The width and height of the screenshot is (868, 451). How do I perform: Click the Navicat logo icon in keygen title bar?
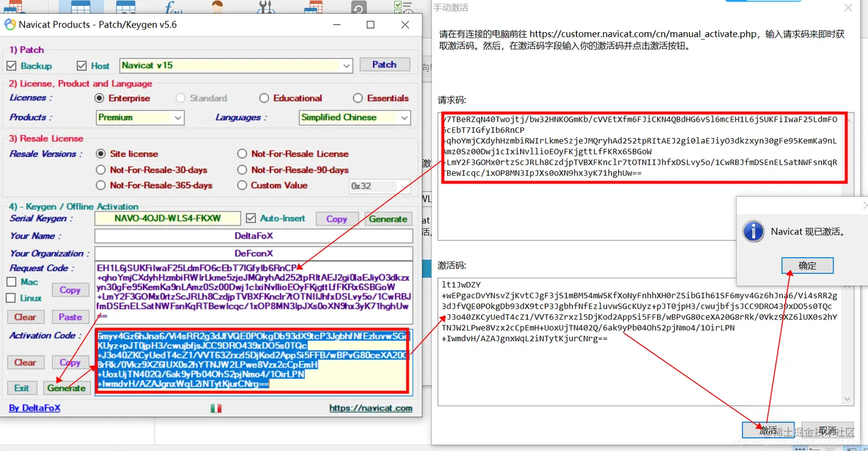10,25
